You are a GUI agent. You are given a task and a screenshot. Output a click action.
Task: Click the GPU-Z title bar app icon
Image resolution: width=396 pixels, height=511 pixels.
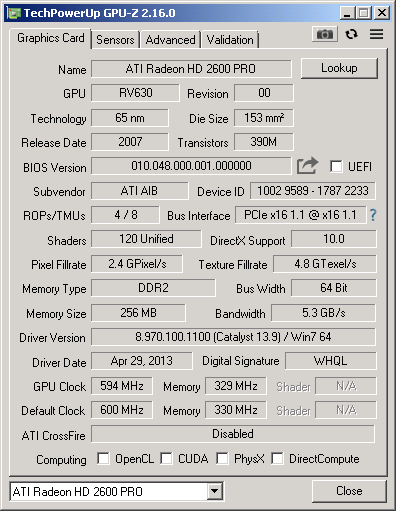pyautogui.click(x=14, y=13)
